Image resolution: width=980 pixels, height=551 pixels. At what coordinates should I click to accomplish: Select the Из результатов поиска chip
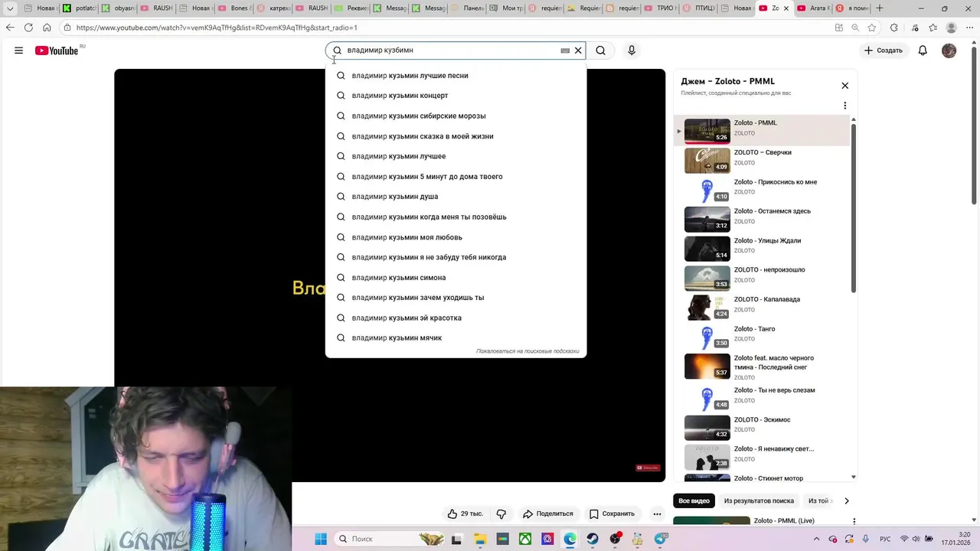pos(759,500)
